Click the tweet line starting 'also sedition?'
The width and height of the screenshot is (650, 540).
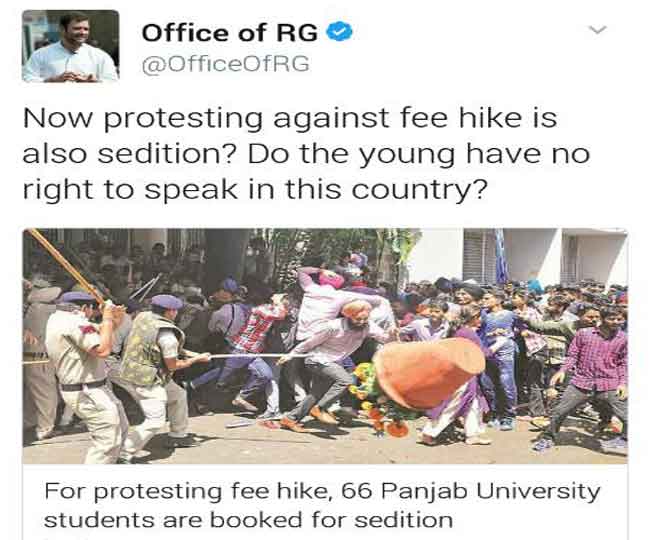pyautogui.click(x=306, y=154)
